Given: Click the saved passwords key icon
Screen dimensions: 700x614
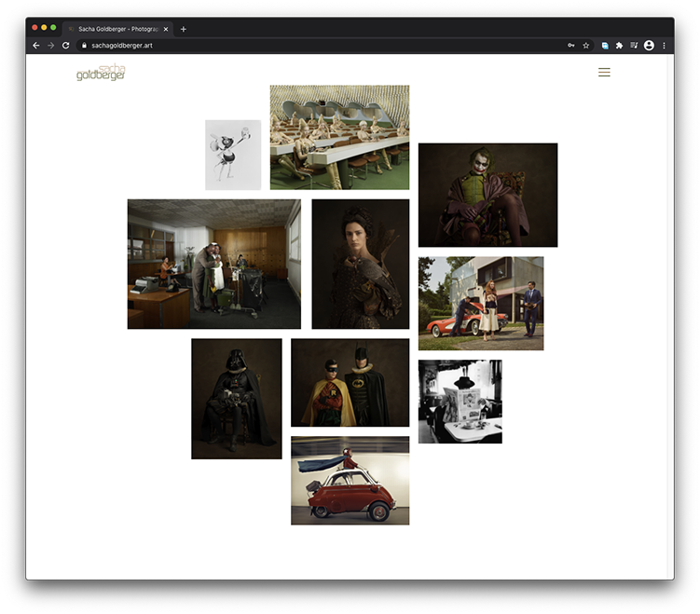Looking at the screenshot, I should tap(570, 45).
